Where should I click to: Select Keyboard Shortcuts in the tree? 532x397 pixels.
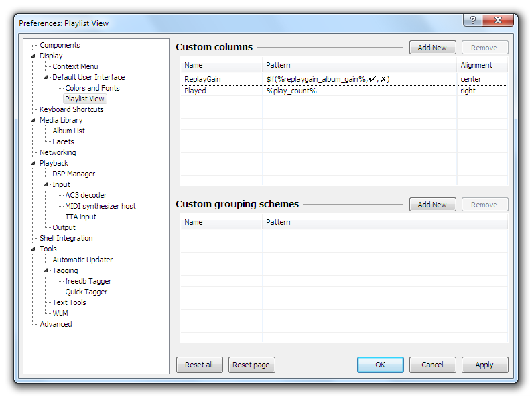71,109
